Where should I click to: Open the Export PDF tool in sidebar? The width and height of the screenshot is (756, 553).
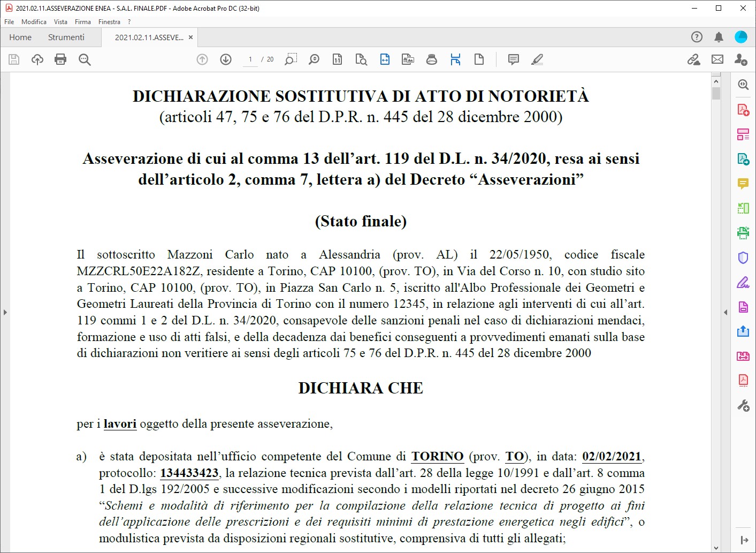tap(743, 159)
